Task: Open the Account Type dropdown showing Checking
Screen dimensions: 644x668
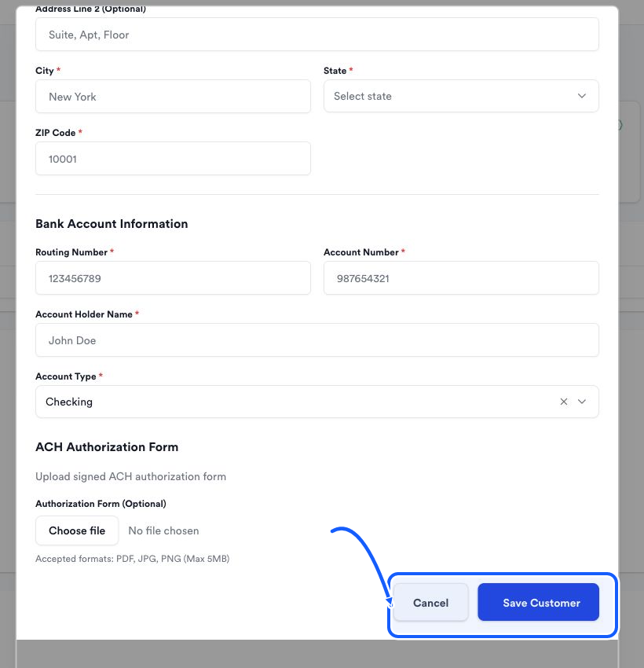Action: click(x=317, y=402)
